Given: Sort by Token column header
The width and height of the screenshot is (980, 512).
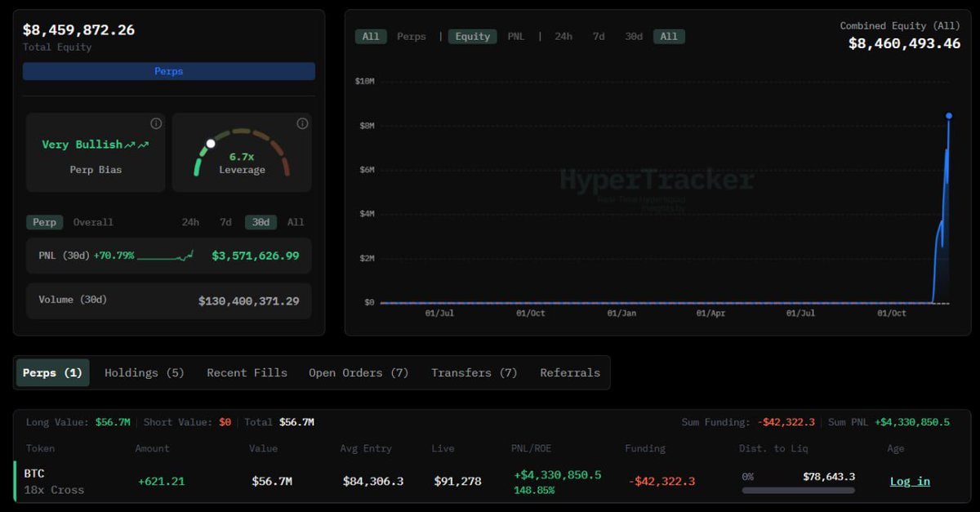Looking at the screenshot, I should [41, 448].
